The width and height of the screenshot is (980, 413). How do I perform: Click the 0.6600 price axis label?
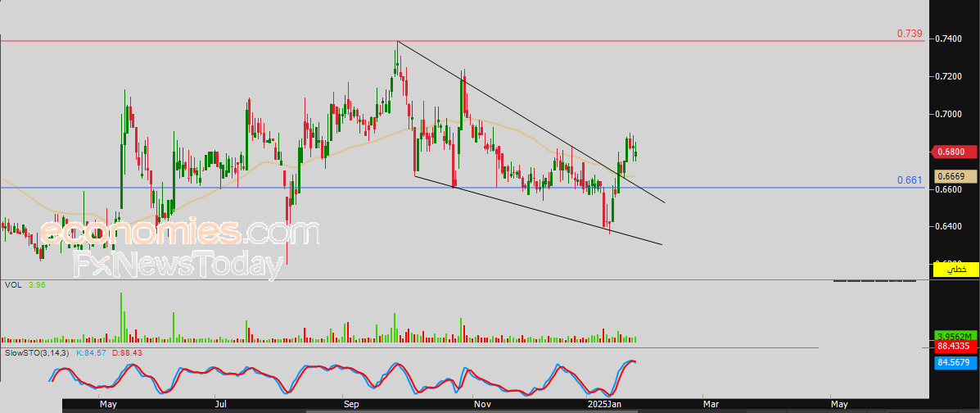tap(948, 189)
